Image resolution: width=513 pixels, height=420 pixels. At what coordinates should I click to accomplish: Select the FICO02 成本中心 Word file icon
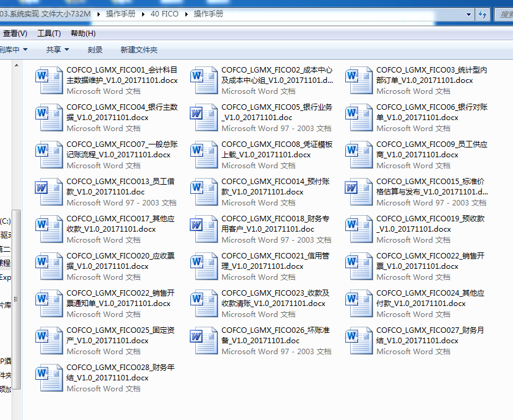click(204, 80)
